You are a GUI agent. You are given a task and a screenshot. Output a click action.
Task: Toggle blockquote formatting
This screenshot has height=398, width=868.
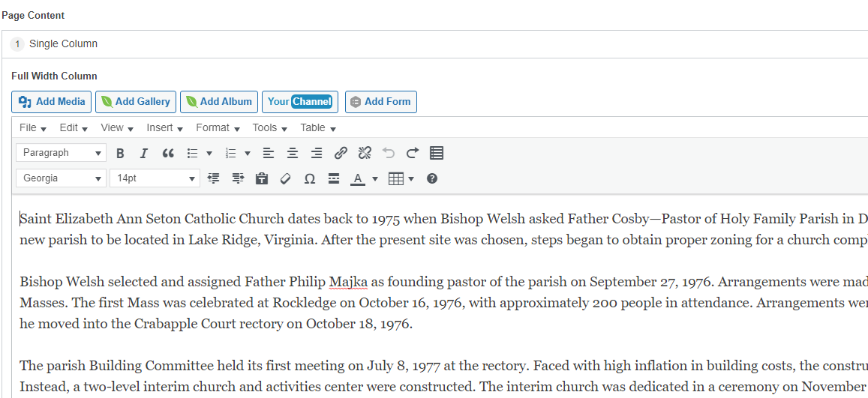168,153
